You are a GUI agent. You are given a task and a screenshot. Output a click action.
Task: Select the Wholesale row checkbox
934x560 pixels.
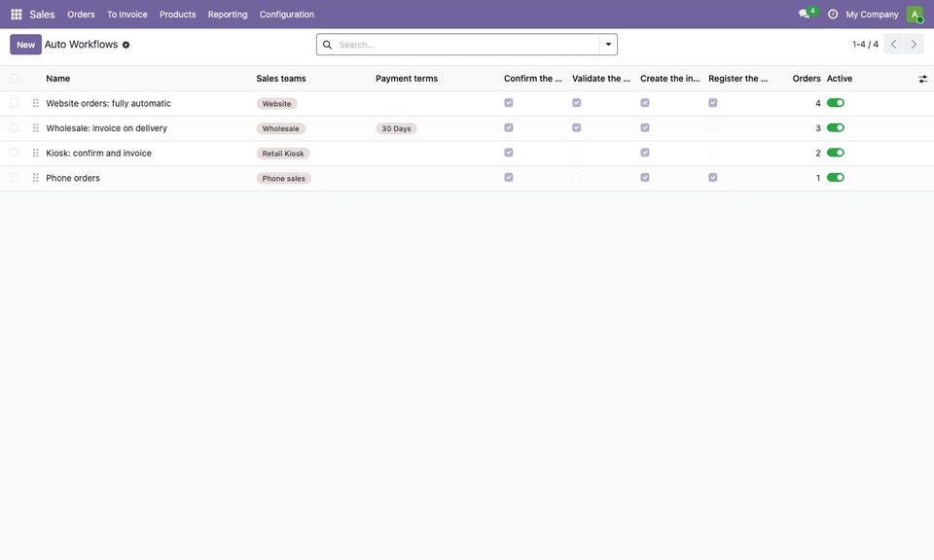[x=15, y=128]
